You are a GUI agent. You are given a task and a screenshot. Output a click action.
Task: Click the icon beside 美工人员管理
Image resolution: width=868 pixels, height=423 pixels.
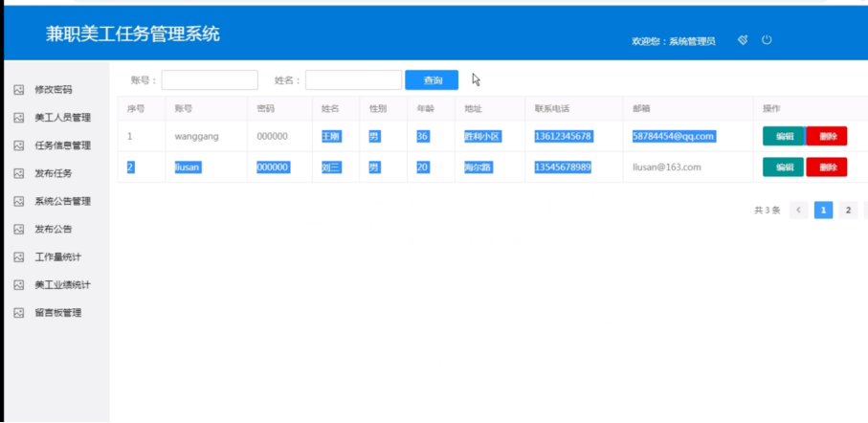pos(19,118)
